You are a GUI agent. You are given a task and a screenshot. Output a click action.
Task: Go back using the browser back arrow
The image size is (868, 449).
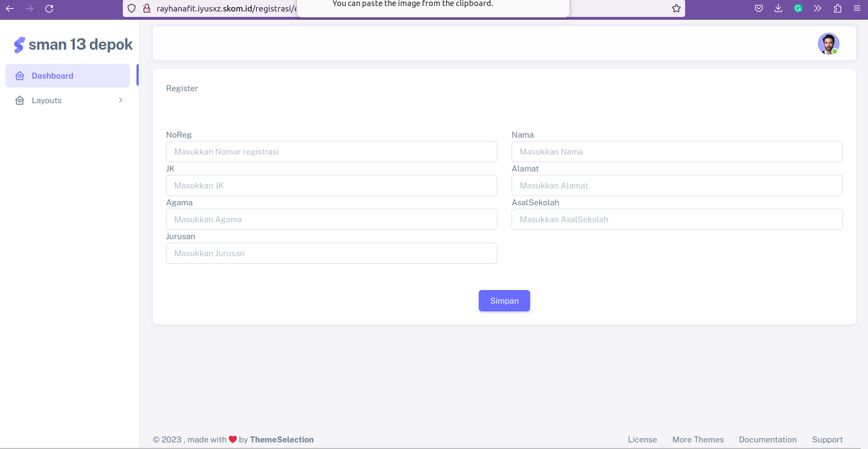click(10, 9)
